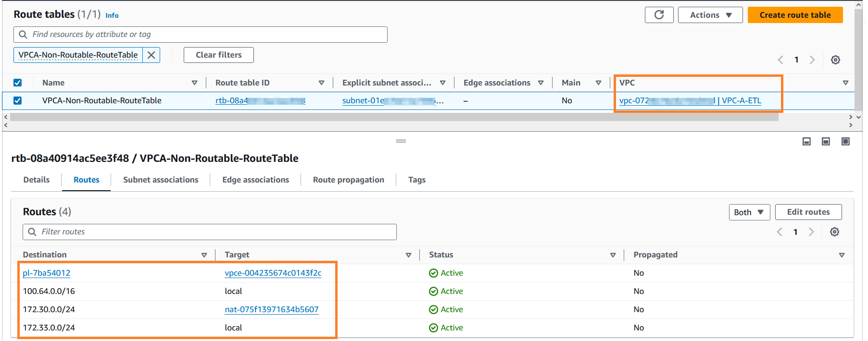Switch to the Route propagation tab

(349, 180)
